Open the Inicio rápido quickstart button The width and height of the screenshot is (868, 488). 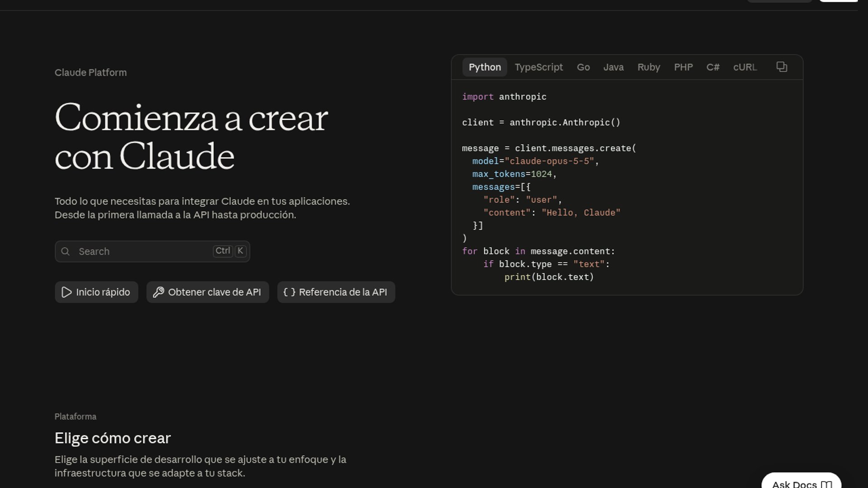pos(96,292)
